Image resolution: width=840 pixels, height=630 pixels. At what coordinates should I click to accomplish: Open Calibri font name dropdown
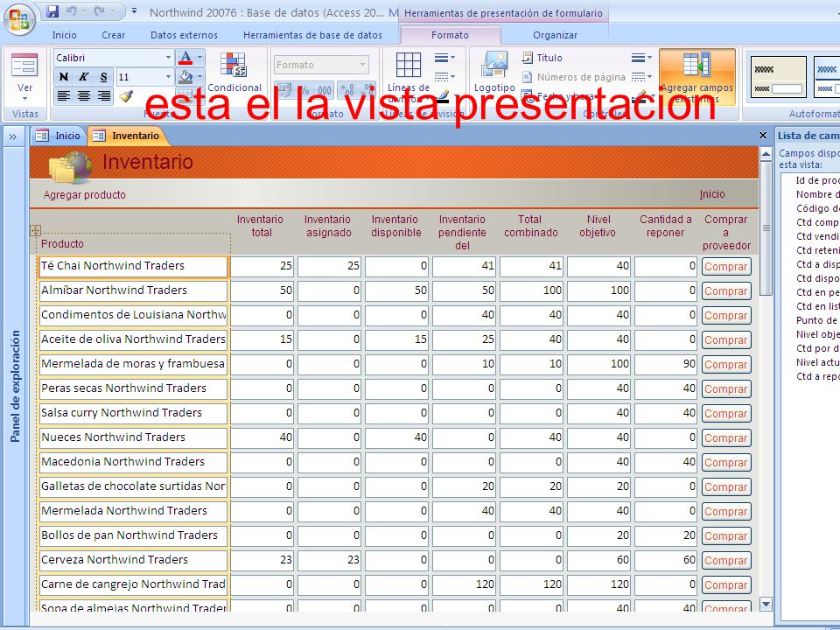pos(168,58)
